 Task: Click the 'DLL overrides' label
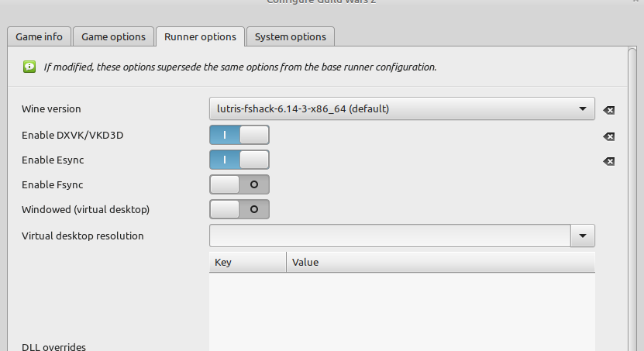pos(53,346)
